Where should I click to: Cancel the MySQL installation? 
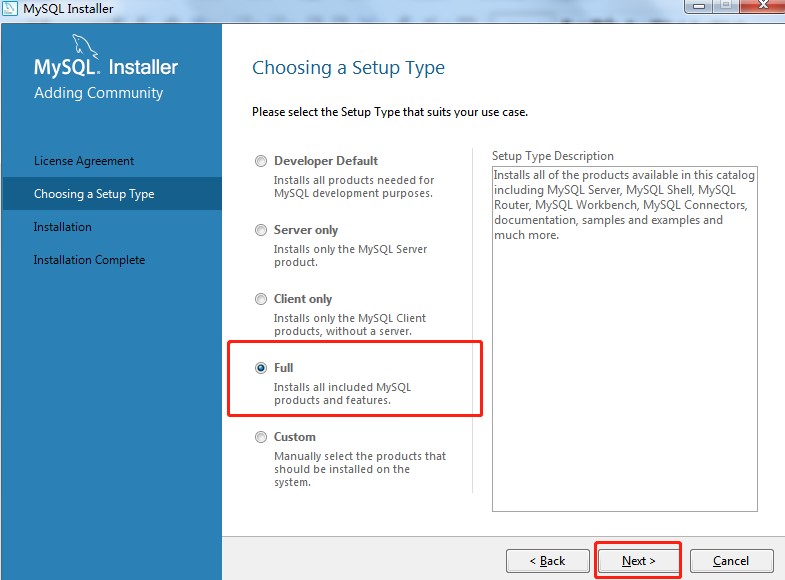731,561
